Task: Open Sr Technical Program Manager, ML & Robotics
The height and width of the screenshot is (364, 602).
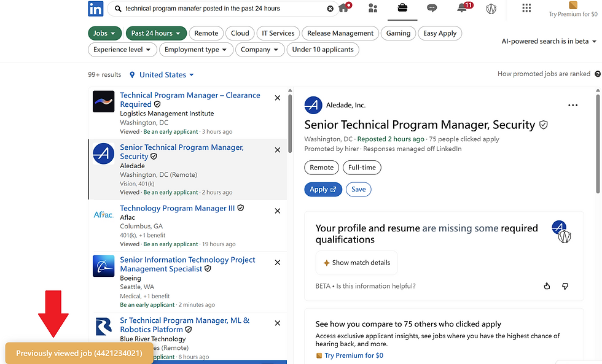Action: coord(185,325)
